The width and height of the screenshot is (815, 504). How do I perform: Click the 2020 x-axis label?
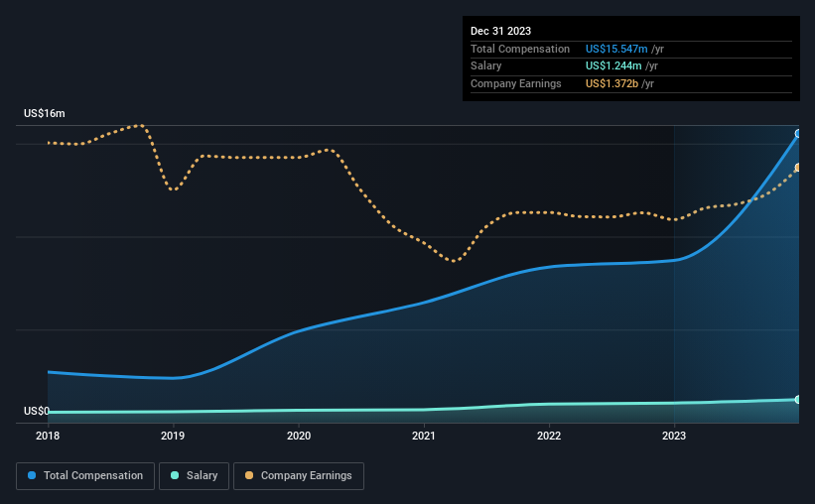click(x=299, y=436)
